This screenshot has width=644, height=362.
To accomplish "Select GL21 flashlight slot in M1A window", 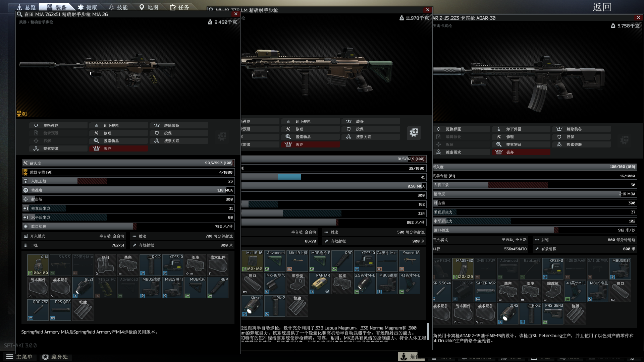I will [83, 288].
